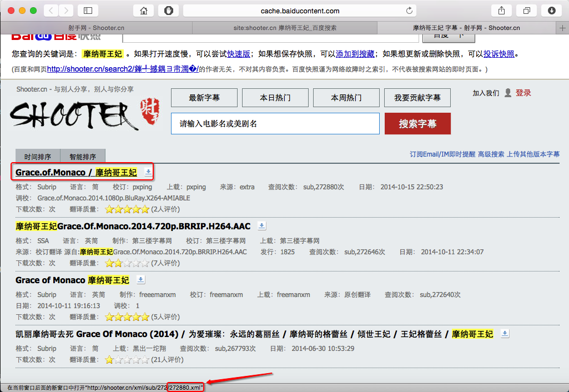Click the date 2014-06-30 10:53:29
Screen dimensions: 569x392
coord(323,349)
